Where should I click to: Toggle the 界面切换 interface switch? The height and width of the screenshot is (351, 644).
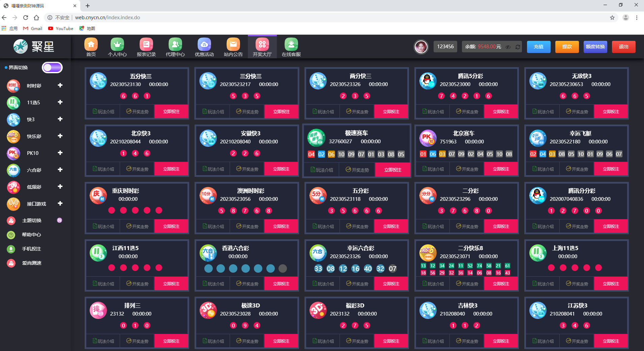pos(52,67)
